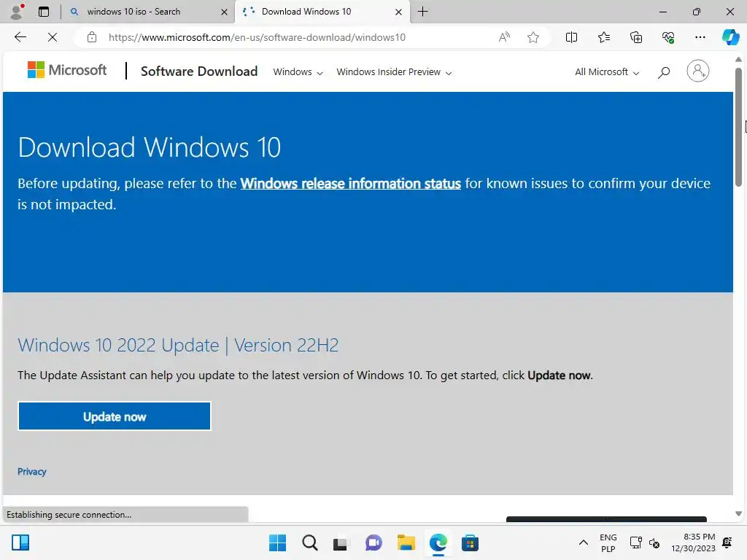
Task: Close the windows 10 iso Search tab
Action: 224,12
